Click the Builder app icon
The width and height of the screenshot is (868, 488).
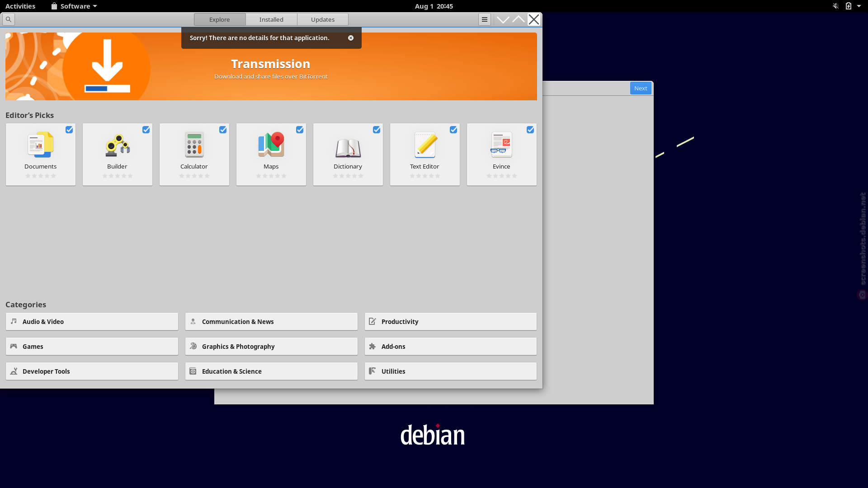(x=118, y=145)
